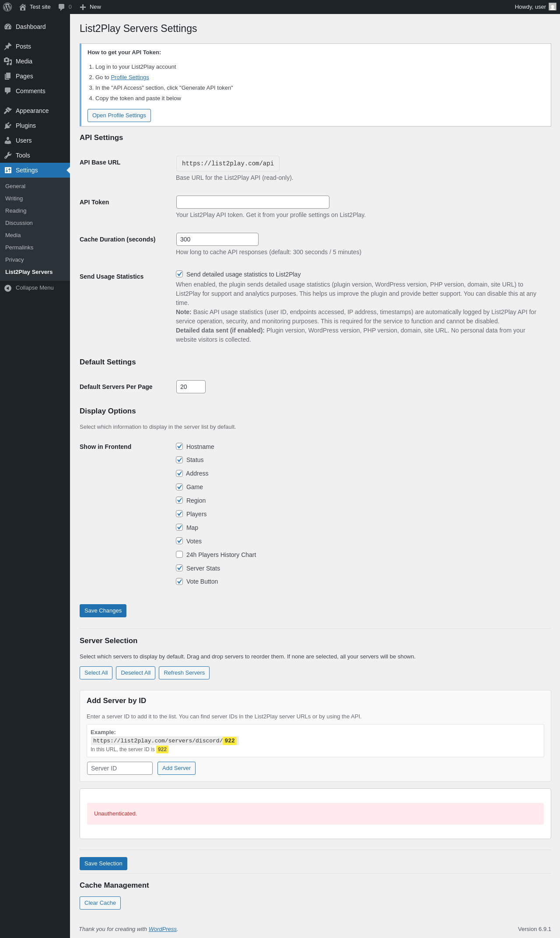Uncheck the Hostname display option
This screenshot has width=560, height=938.
click(x=179, y=446)
